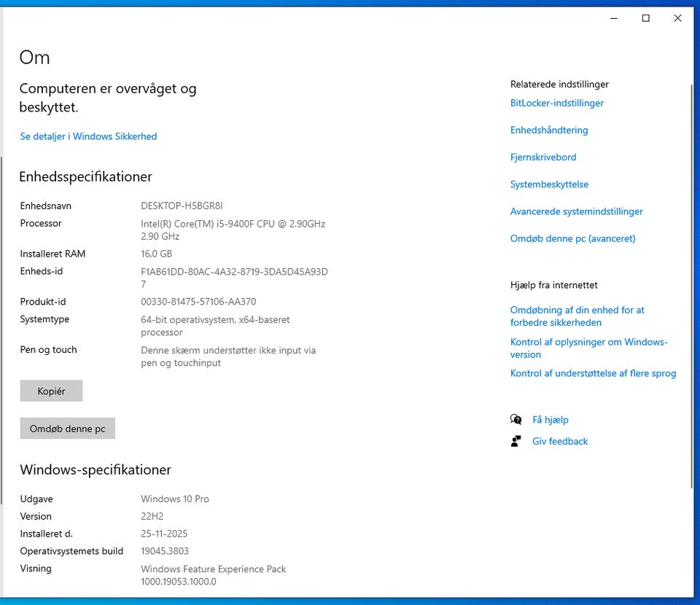This screenshot has height=605, width=700.
Task: Select the Intel Core i5-9400F processor text
Action: 233,230
